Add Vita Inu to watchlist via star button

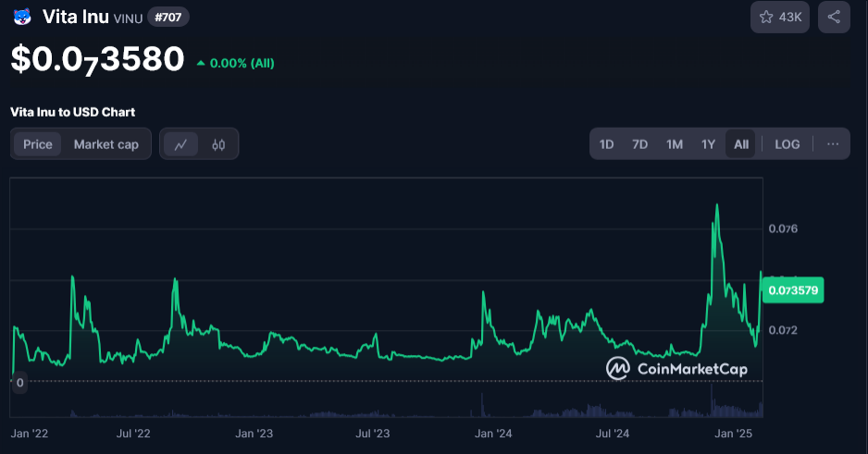pyautogui.click(x=780, y=18)
